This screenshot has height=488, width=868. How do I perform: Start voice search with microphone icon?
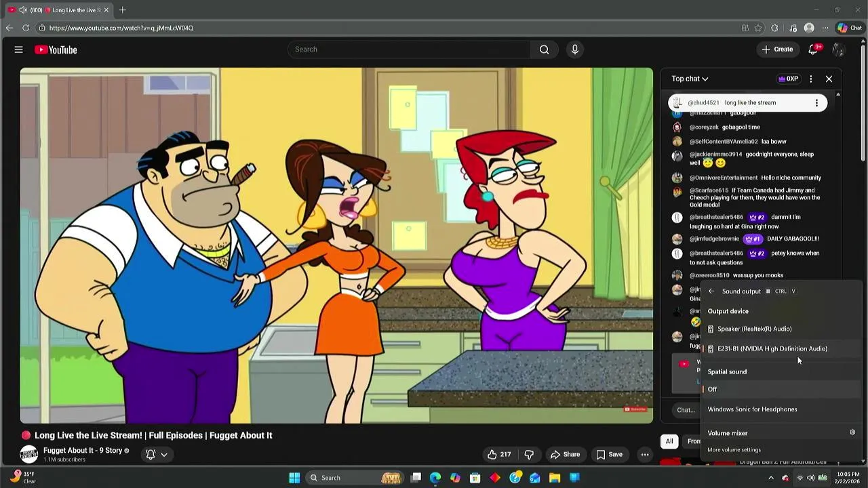574,49
